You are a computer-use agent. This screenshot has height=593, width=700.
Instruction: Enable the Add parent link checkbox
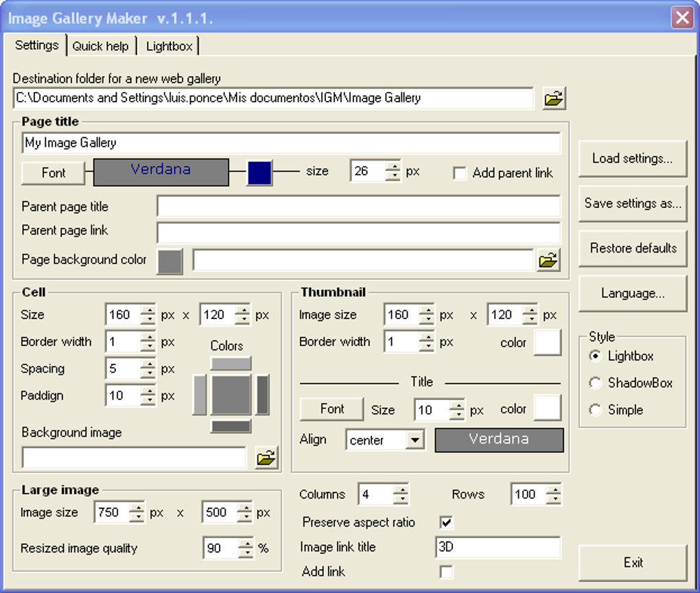(x=458, y=174)
